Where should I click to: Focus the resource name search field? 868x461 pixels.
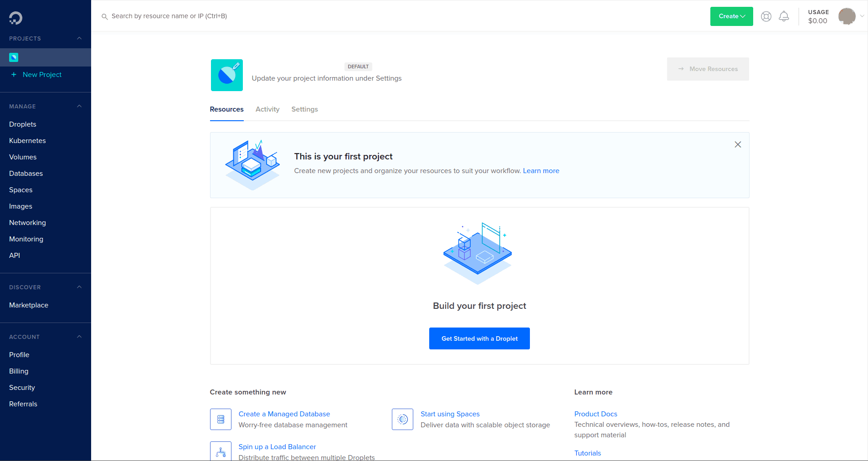point(169,16)
